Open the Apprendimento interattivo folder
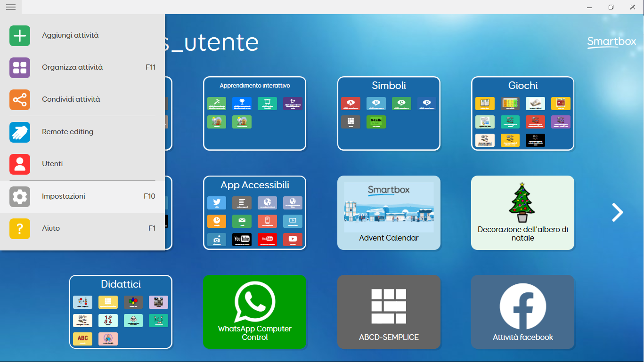Image resolution: width=644 pixels, height=362 pixels. coord(255,113)
